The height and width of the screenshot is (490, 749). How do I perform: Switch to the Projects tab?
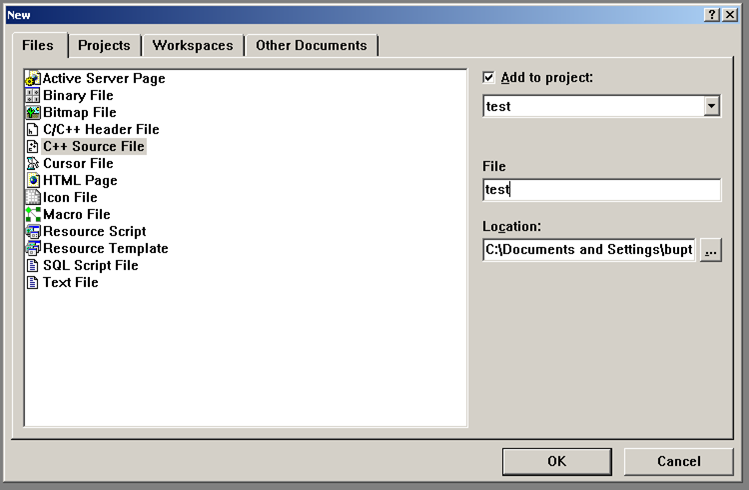click(104, 45)
